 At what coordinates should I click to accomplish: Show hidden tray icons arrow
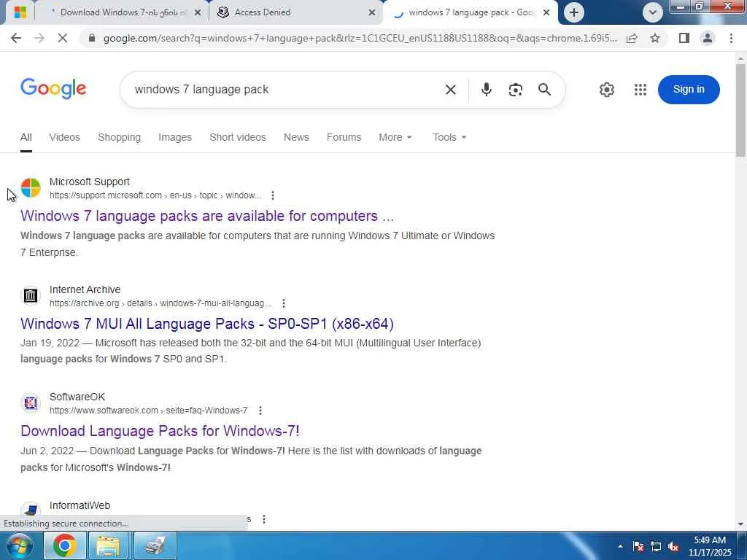pos(620,546)
